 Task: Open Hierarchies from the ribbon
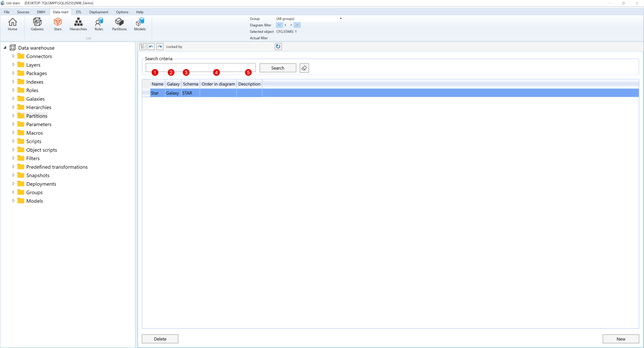point(78,24)
